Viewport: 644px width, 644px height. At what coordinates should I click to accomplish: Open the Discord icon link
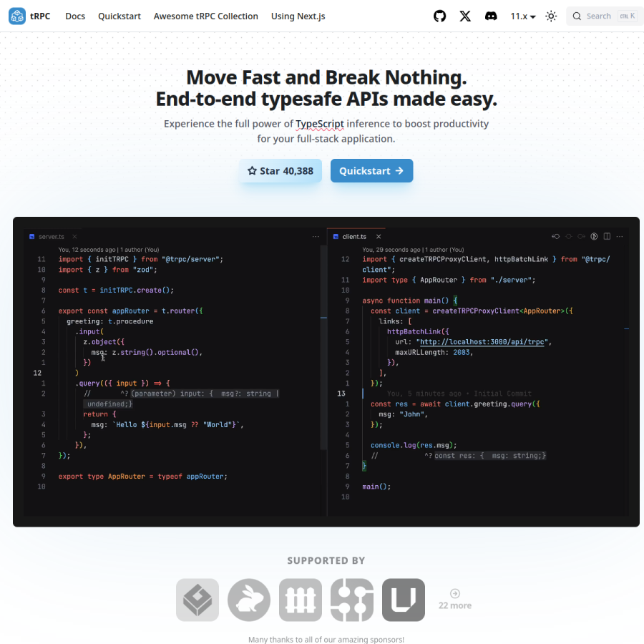tap(491, 16)
